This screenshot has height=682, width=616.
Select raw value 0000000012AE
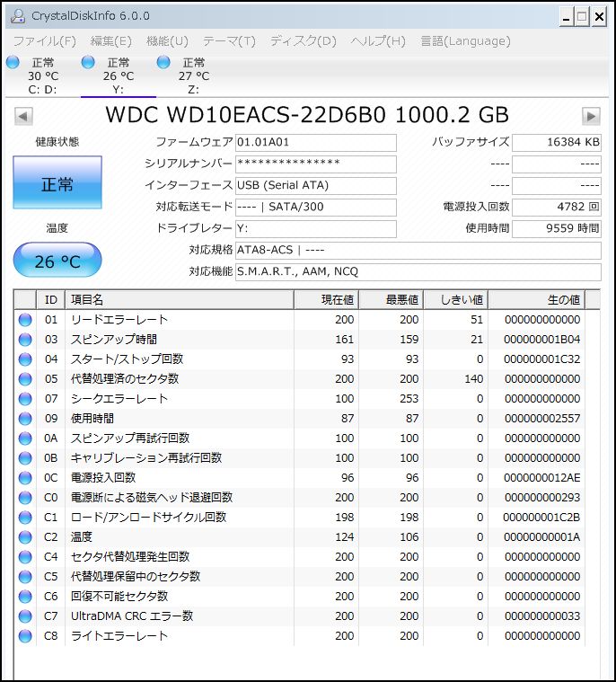coord(542,477)
